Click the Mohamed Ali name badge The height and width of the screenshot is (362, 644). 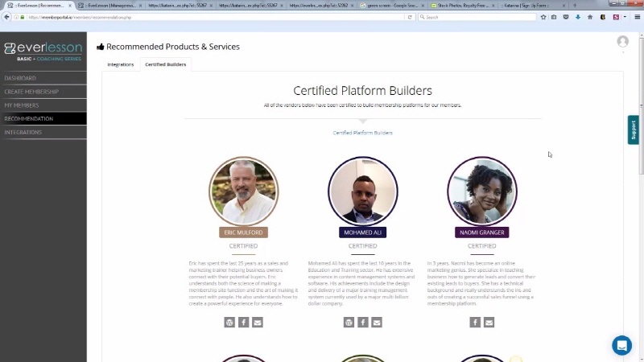363,232
